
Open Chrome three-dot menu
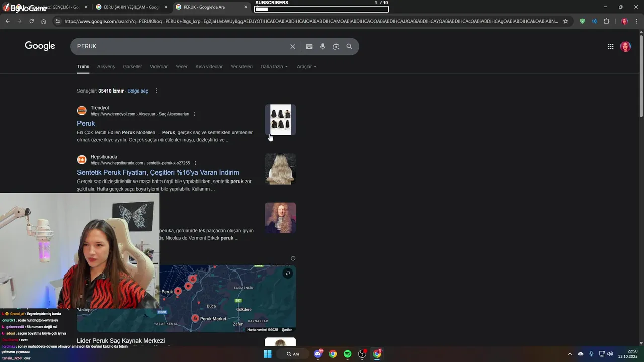pos(636,21)
